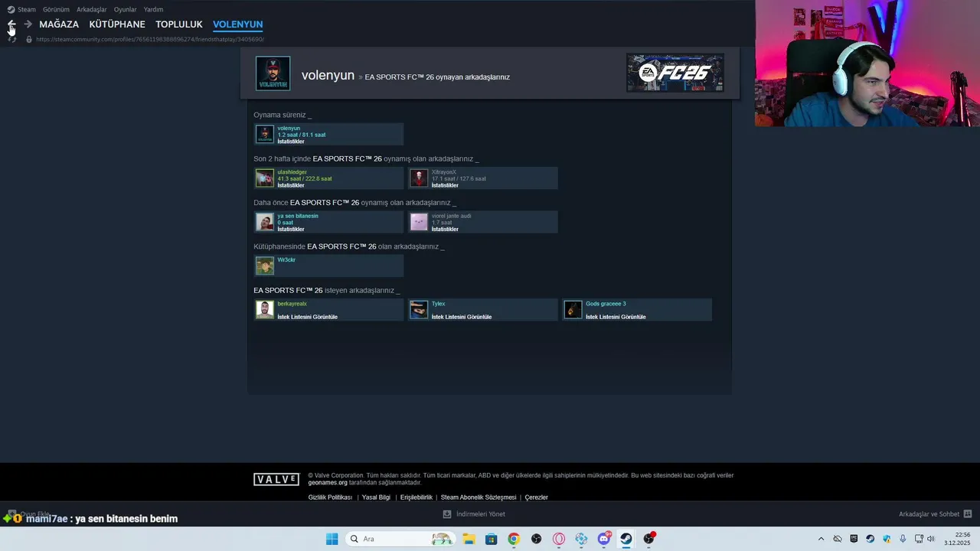Screen dimensions: 980x551
Task: Open the Windows Start menu
Action: (x=332, y=539)
